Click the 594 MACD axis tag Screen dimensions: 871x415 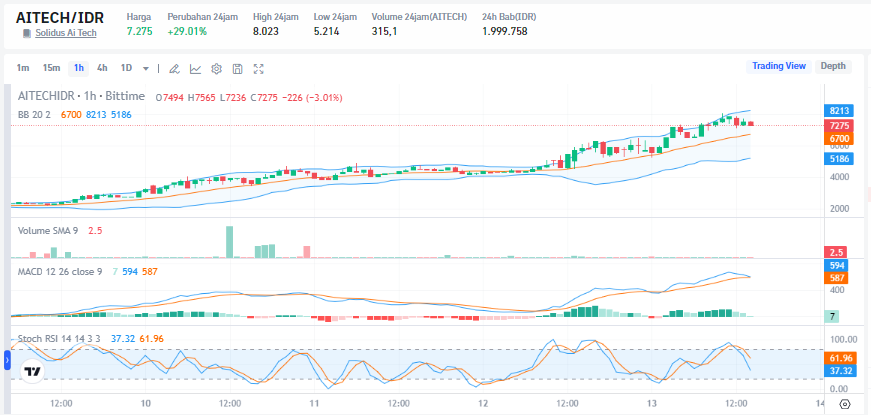(x=837, y=266)
